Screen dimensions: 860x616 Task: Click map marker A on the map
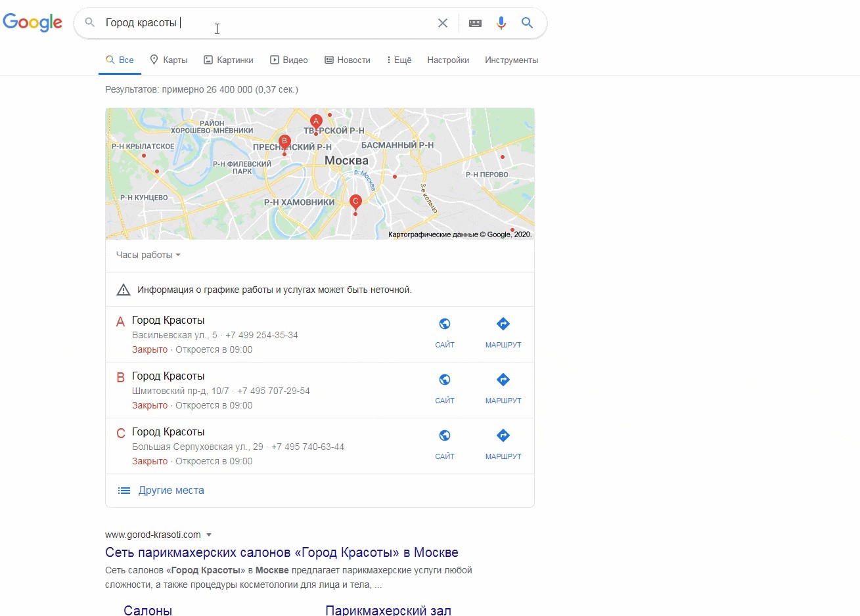click(316, 121)
